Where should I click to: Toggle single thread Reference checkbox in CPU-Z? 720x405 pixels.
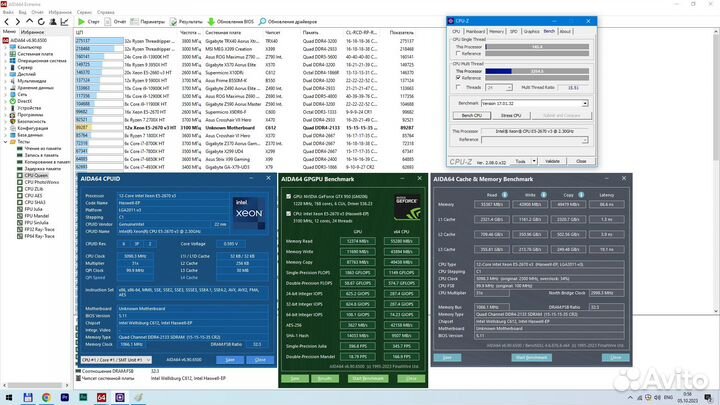coord(458,53)
